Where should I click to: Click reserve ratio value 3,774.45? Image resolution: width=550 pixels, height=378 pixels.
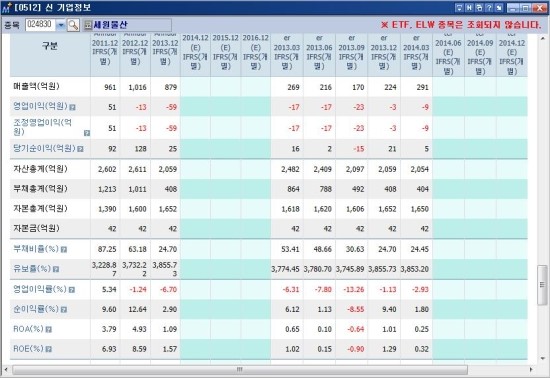[x=286, y=269]
